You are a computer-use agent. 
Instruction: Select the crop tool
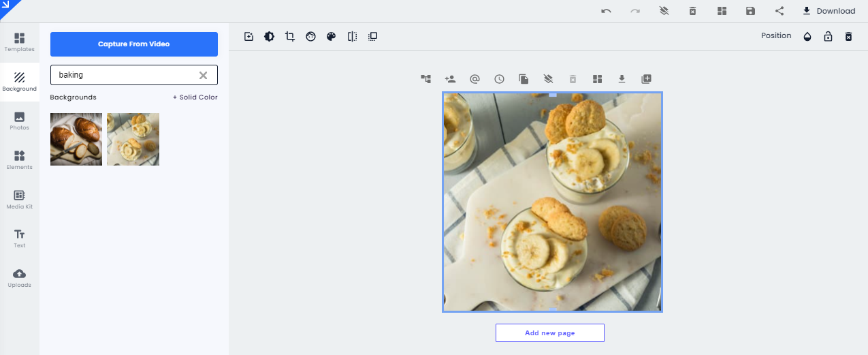point(290,37)
